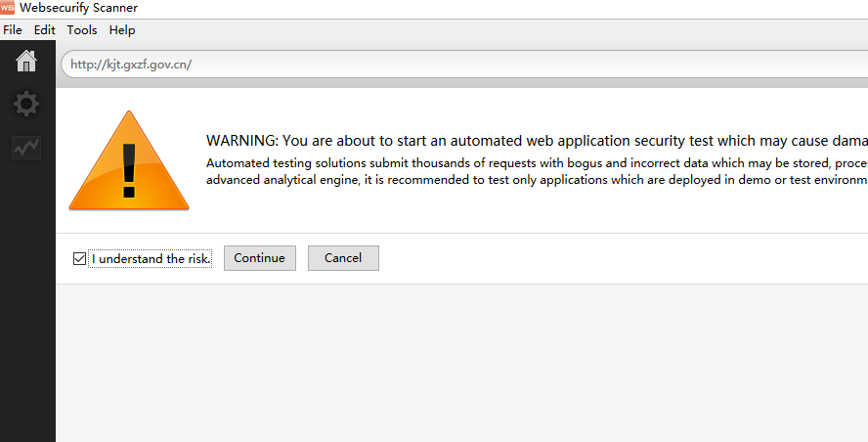Click the Websecurify WS logo icon

[x=7, y=8]
